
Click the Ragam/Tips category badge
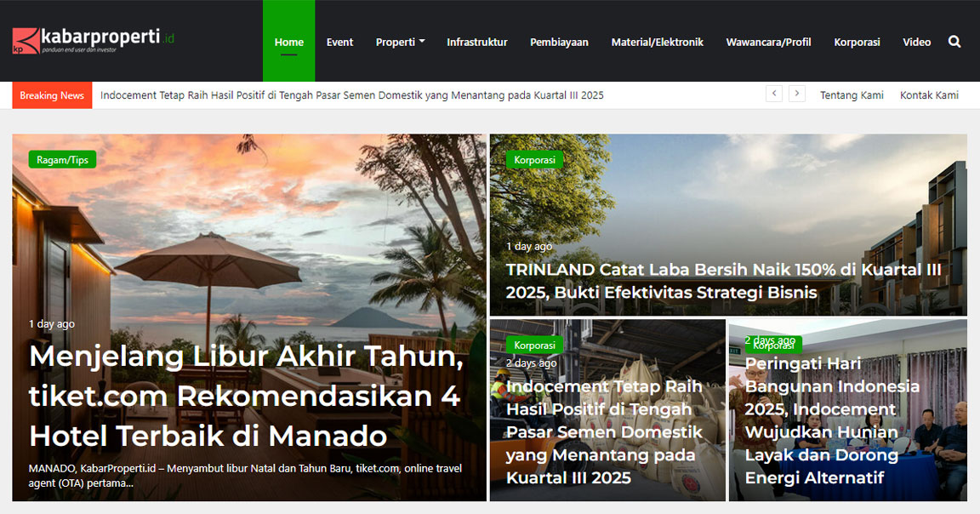coord(61,159)
